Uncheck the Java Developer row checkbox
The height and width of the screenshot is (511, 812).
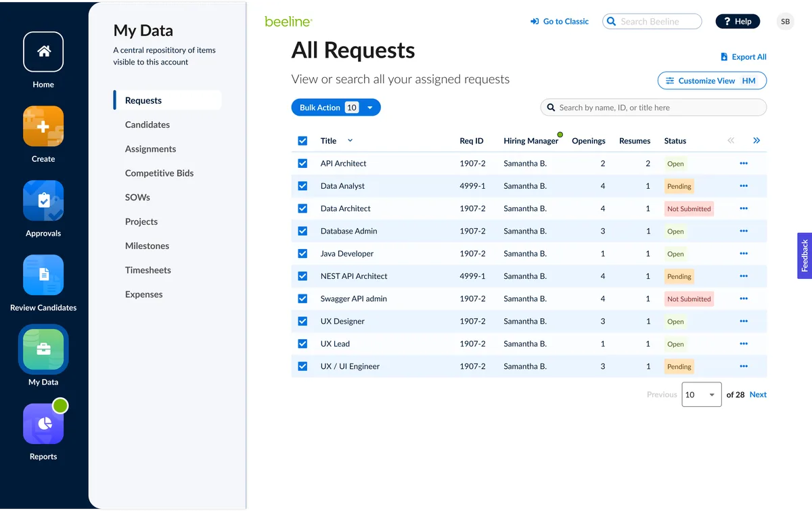[x=302, y=254]
